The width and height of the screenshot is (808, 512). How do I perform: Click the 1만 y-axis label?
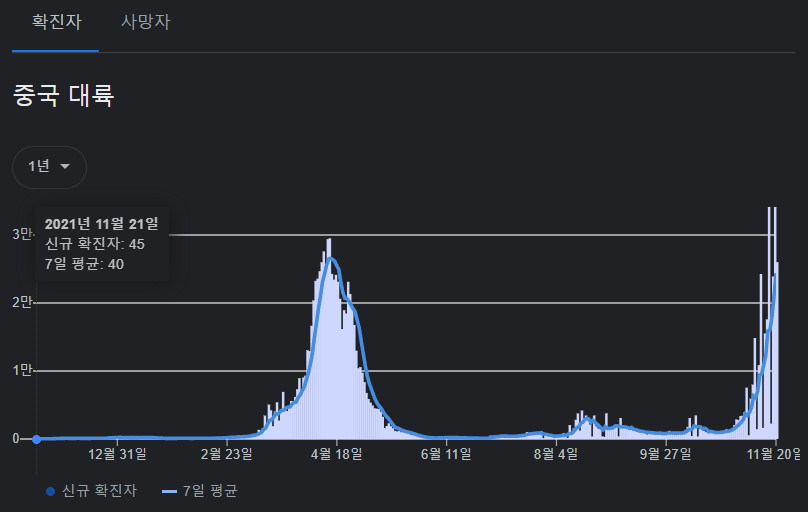pos(22,370)
